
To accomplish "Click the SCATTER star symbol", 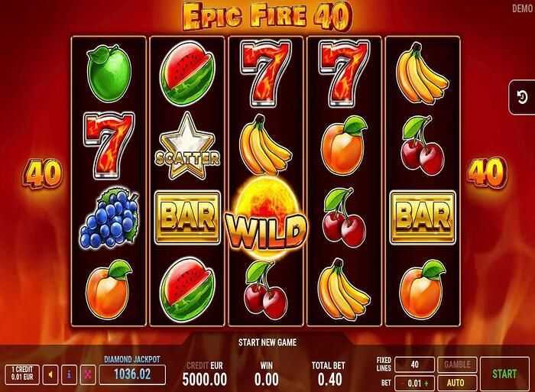I will click(186, 147).
